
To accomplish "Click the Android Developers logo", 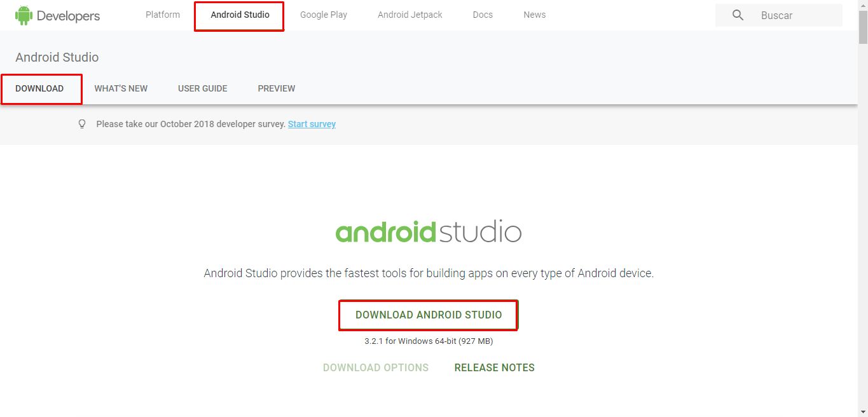I will pos(57,15).
